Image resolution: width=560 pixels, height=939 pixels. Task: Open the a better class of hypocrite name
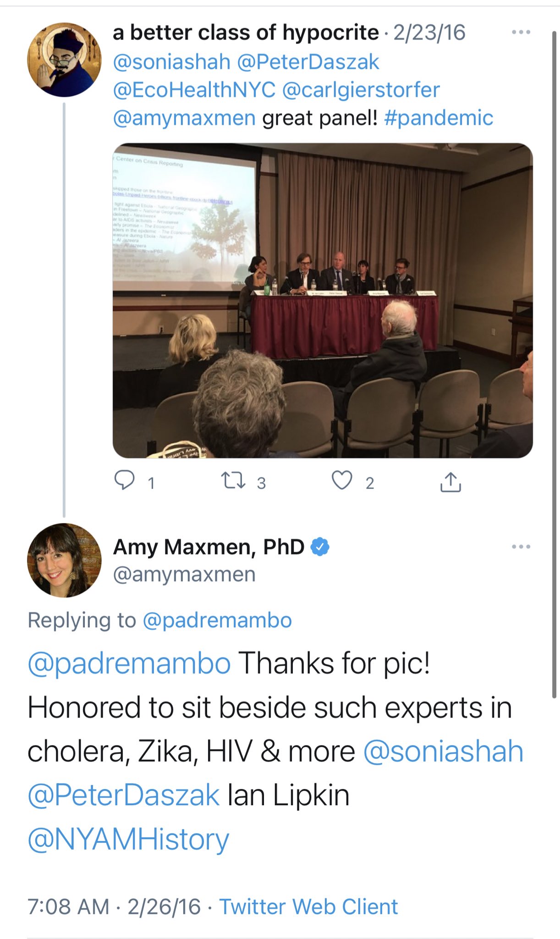pyautogui.click(x=246, y=33)
